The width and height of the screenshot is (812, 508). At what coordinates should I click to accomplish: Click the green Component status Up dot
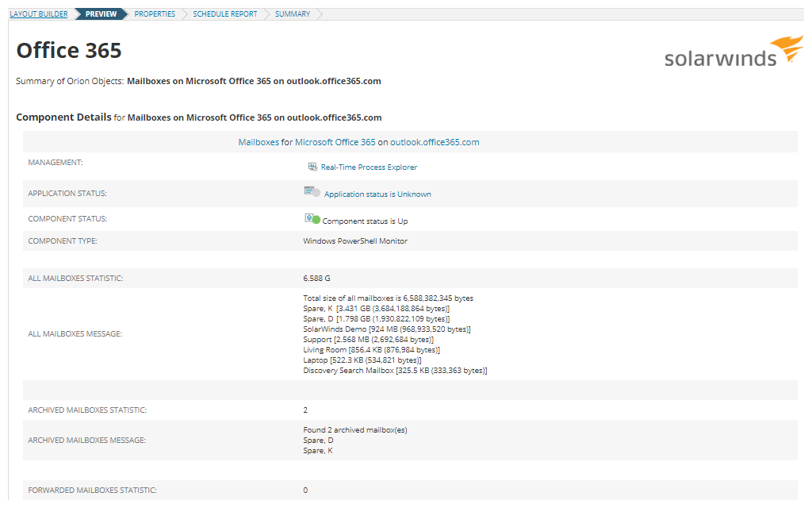pos(316,220)
